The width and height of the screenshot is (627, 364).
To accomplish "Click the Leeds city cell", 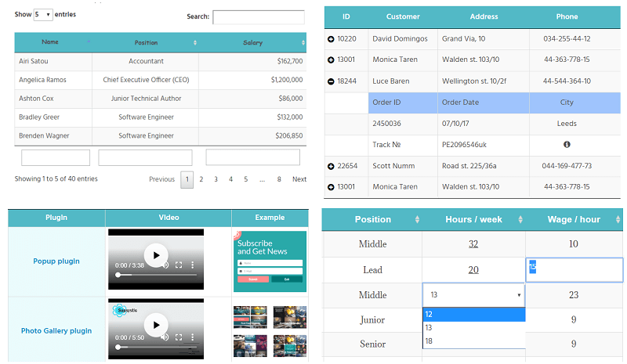I will [574, 124].
